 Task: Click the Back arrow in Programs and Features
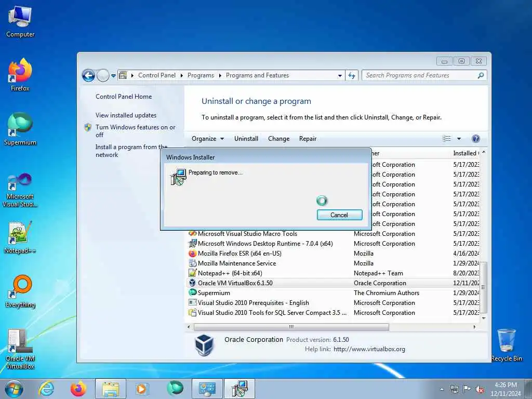click(x=88, y=75)
